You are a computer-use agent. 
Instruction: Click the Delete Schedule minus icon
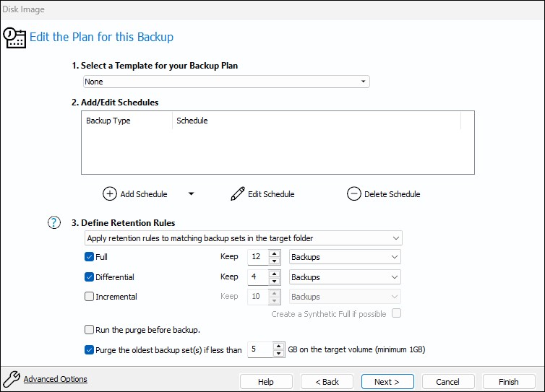pyautogui.click(x=354, y=193)
